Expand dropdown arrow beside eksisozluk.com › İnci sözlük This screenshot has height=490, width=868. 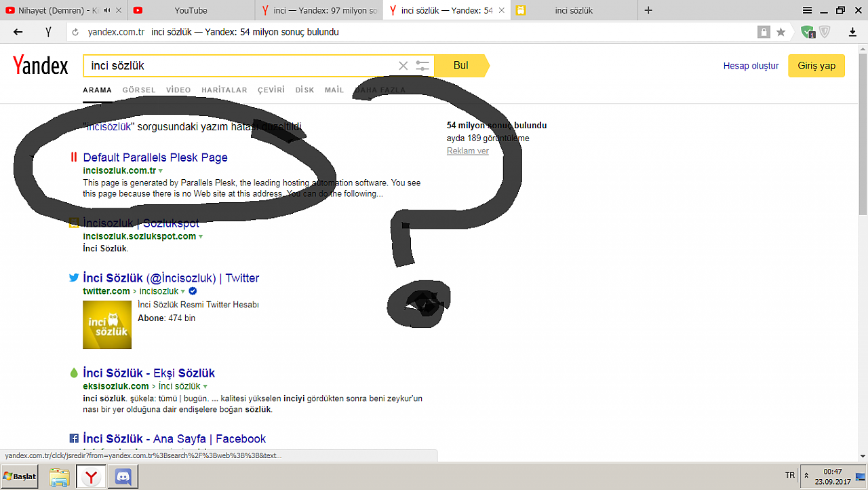click(205, 386)
